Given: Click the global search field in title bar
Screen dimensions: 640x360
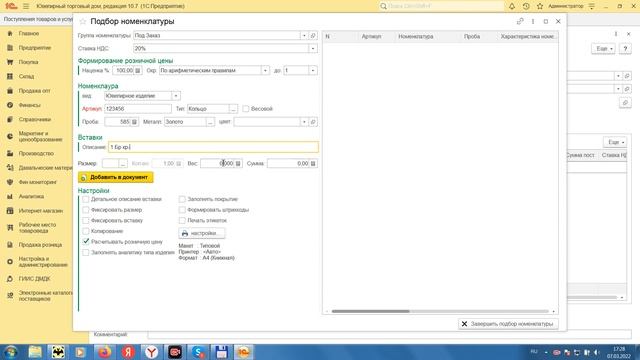Looking at the screenshot, I should click(441, 6).
